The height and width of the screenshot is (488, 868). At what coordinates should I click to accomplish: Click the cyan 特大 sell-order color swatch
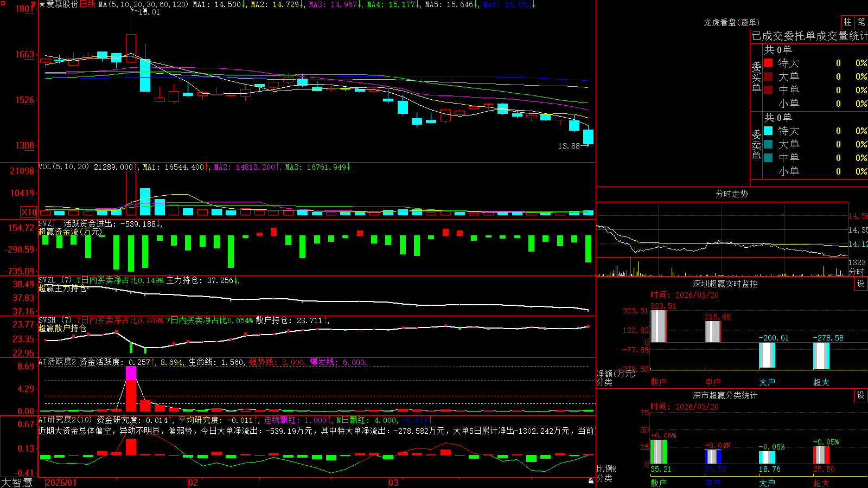[x=768, y=131]
